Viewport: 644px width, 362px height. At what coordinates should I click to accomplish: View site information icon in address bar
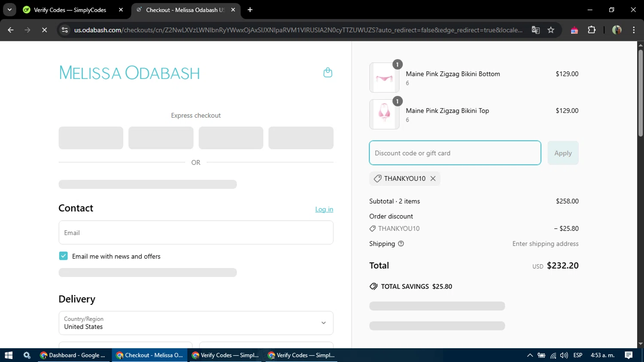click(x=65, y=30)
